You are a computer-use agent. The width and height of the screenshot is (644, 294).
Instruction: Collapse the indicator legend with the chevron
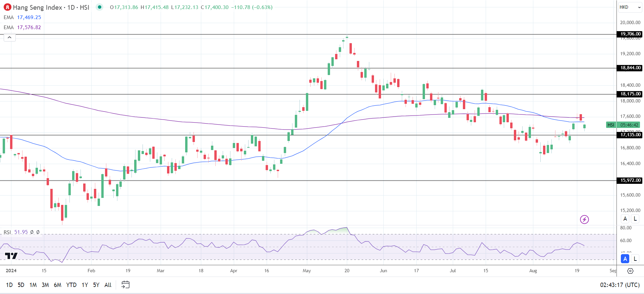point(10,38)
